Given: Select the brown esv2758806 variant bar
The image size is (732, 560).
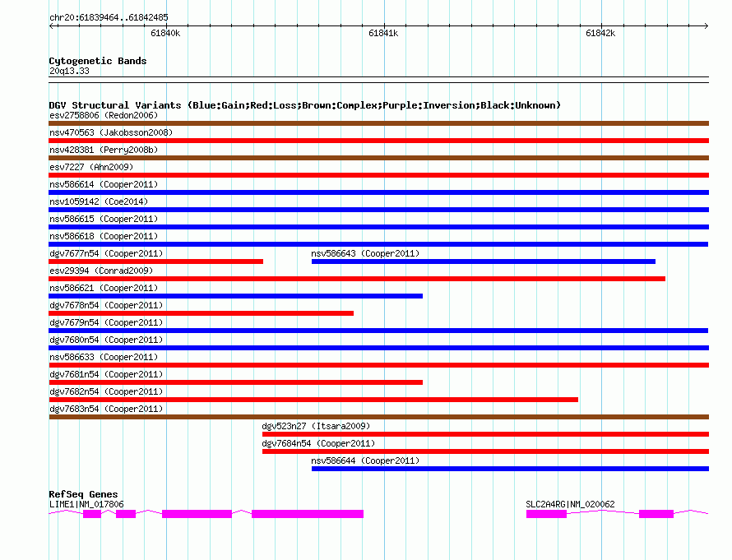Looking at the screenshot, I should coord(378,123).
